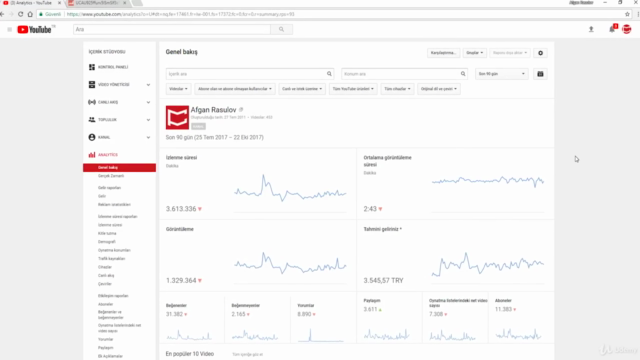This screenshot has height=360, width=640.
Task: Open Gerçek Zamanlı report
Action: [111, 176]
